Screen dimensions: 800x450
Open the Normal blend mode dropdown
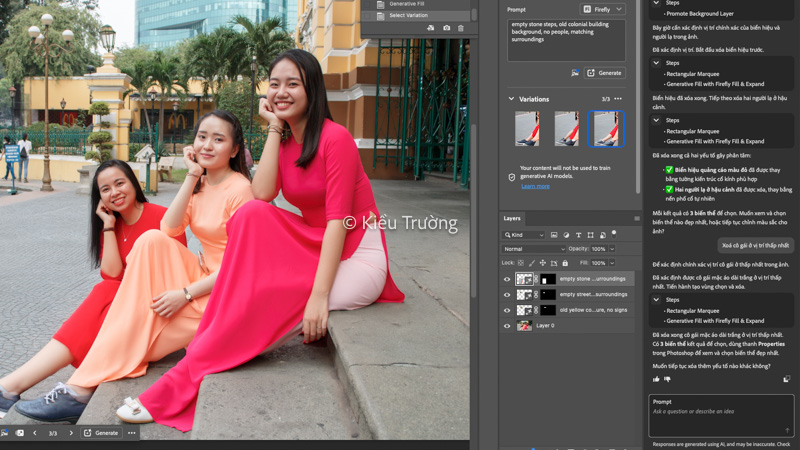pos(534,249)
